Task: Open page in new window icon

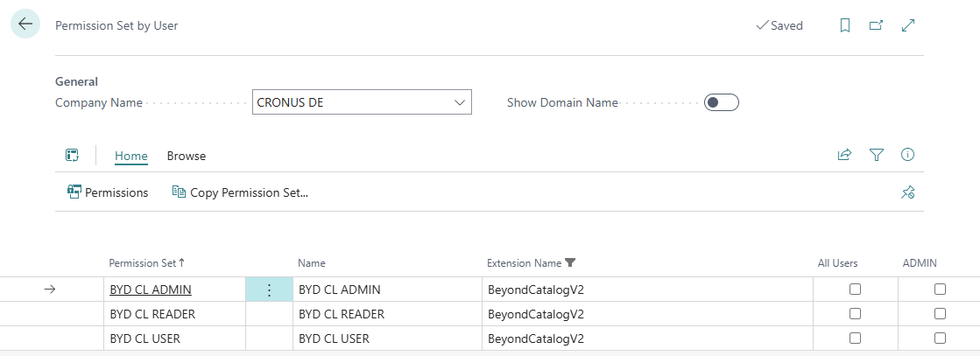Action: pyautogui.click(x=877, y=25)
